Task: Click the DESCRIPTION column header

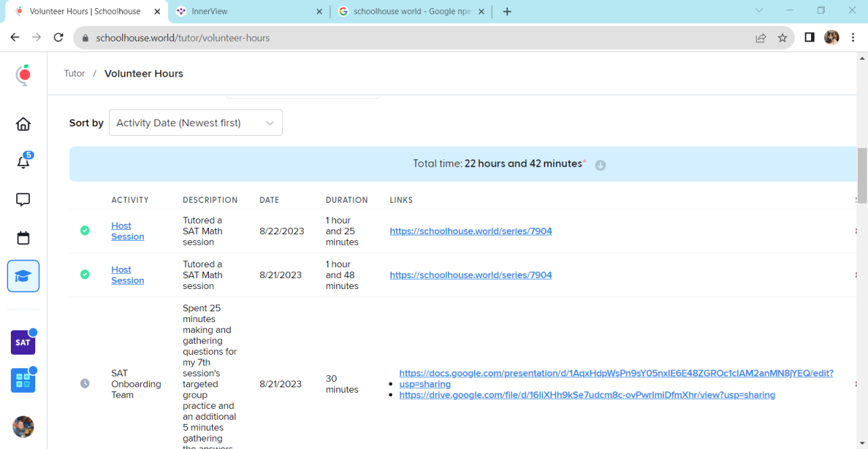Action: [210, 200]
